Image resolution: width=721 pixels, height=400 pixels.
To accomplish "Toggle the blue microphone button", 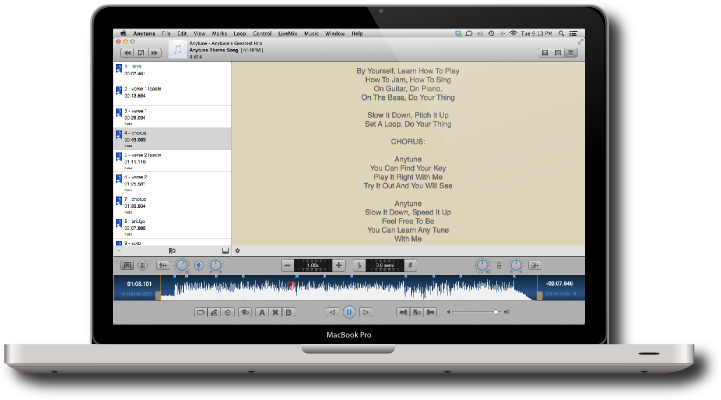I will pos(199,265).
